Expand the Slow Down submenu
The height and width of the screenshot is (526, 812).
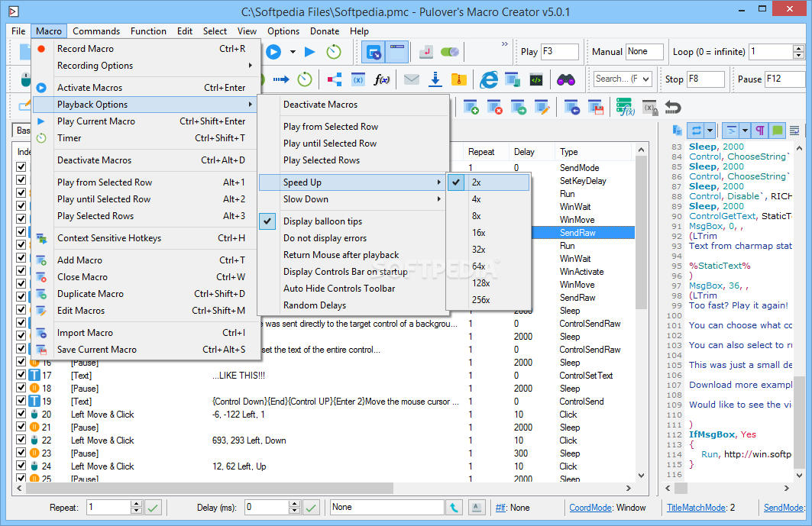(x=353, y=198)
